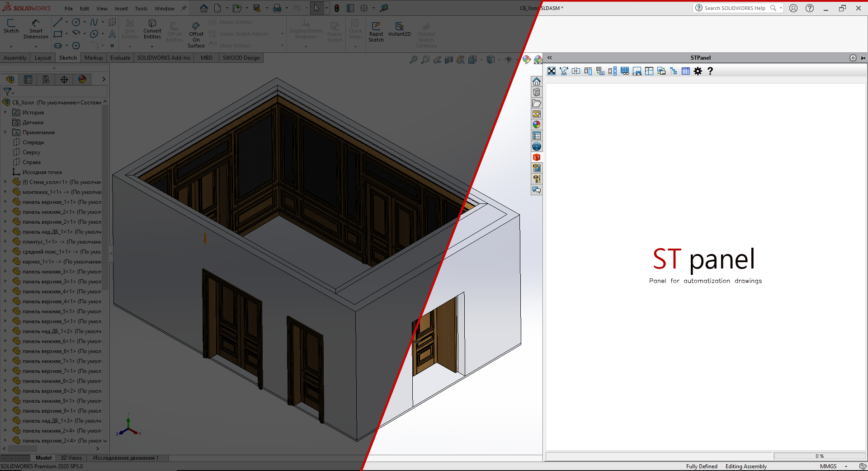The width and height of the screenshot is (868, 471).
Task: Click the Sketch tool button
Action: click(x=11, y=26)
